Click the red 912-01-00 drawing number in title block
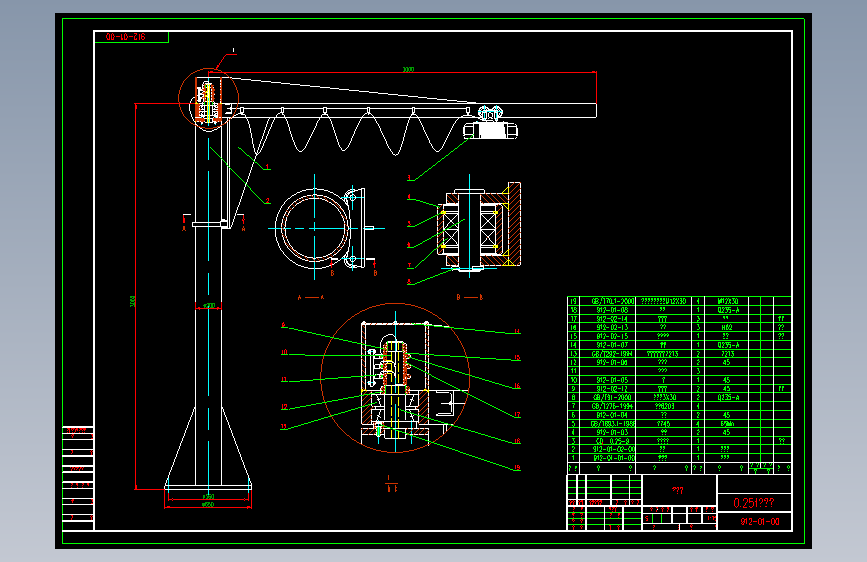 (760, 522)
